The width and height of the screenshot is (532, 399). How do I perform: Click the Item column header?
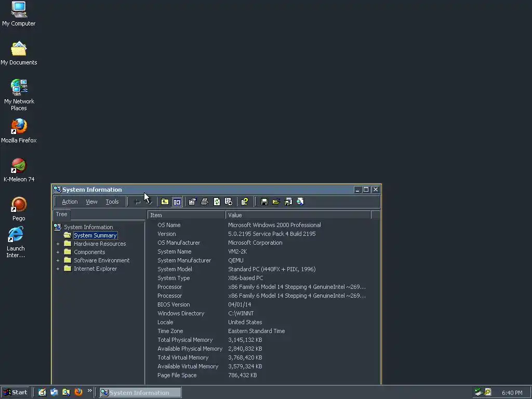tap(187, 215)
